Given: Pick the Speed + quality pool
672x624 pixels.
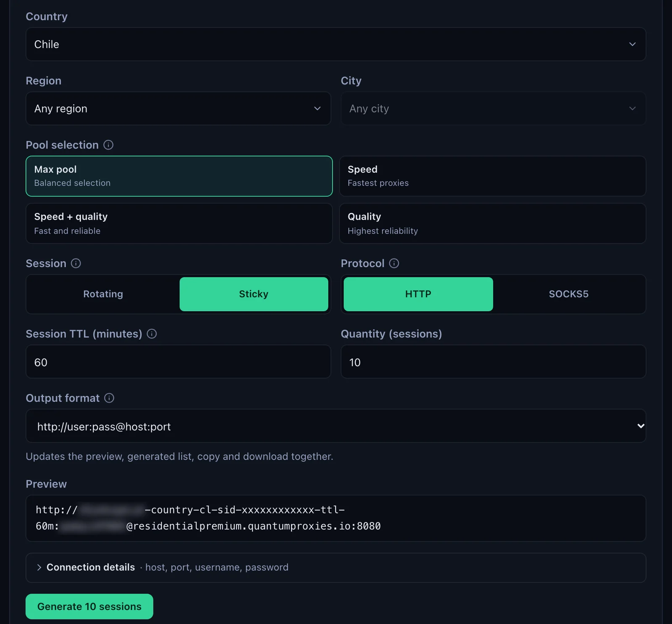Looking at the screenshot, I should click(x=179, y=223).
